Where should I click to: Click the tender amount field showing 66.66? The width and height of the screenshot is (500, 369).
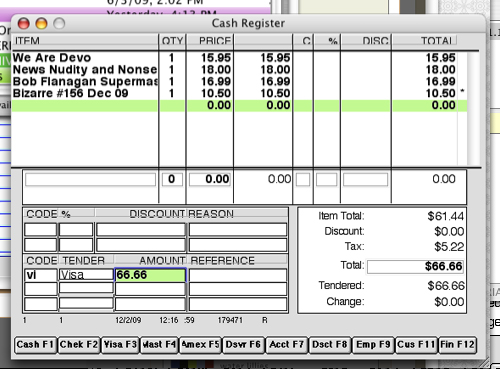[150, 275]
